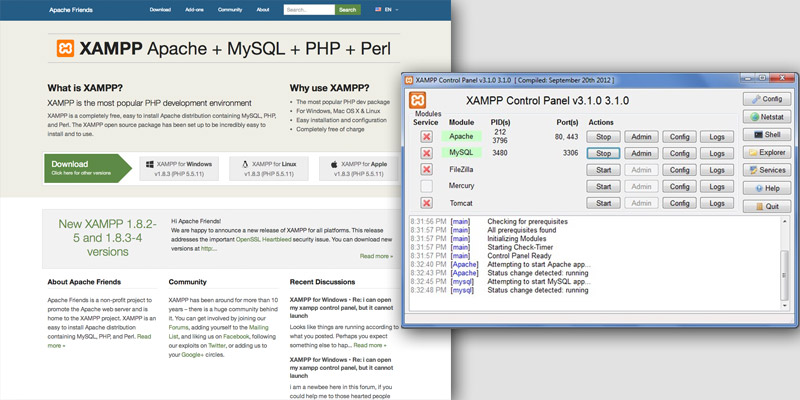Open the Forums link in Community
The height and width of the screenshot is (400, 800).
[x=179, y=327]
